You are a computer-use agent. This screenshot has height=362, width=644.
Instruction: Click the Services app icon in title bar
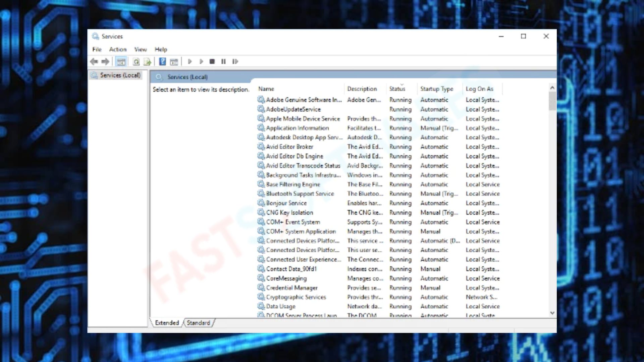tap(96, 36)
